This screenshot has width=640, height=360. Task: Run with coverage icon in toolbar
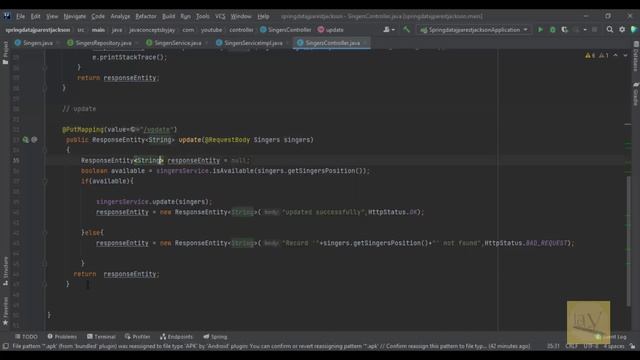[564, 29]
